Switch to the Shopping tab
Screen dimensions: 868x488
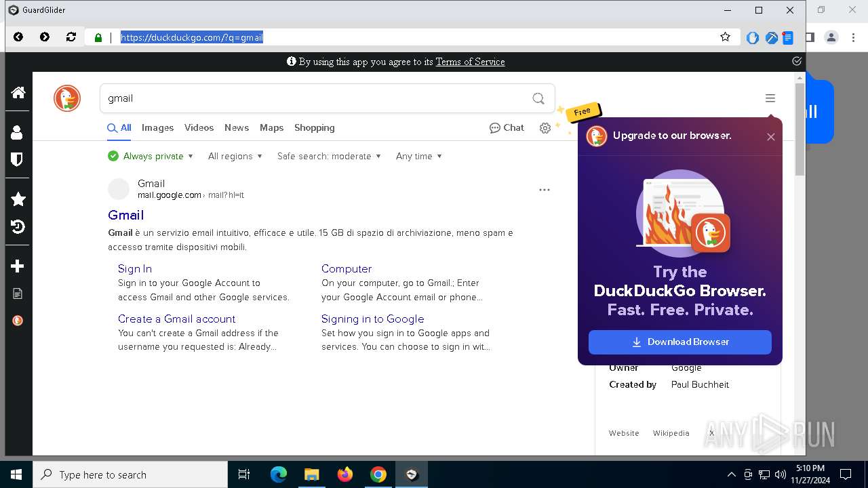(314, 127)
